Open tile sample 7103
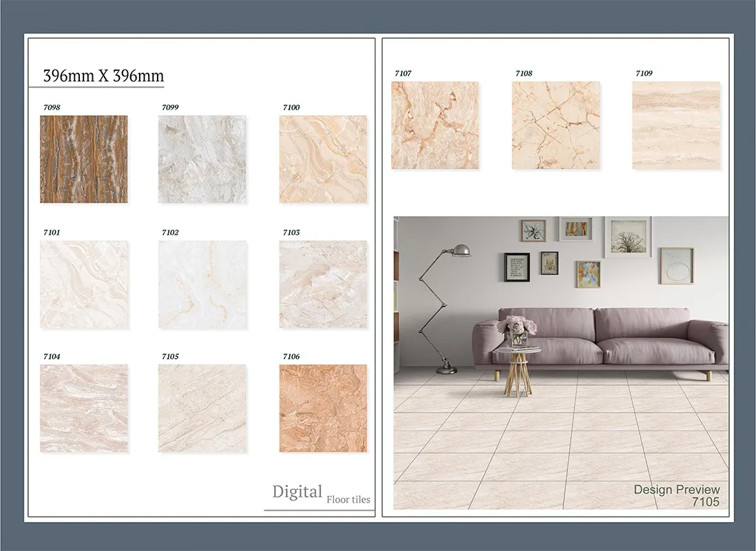 coord(323,284)
